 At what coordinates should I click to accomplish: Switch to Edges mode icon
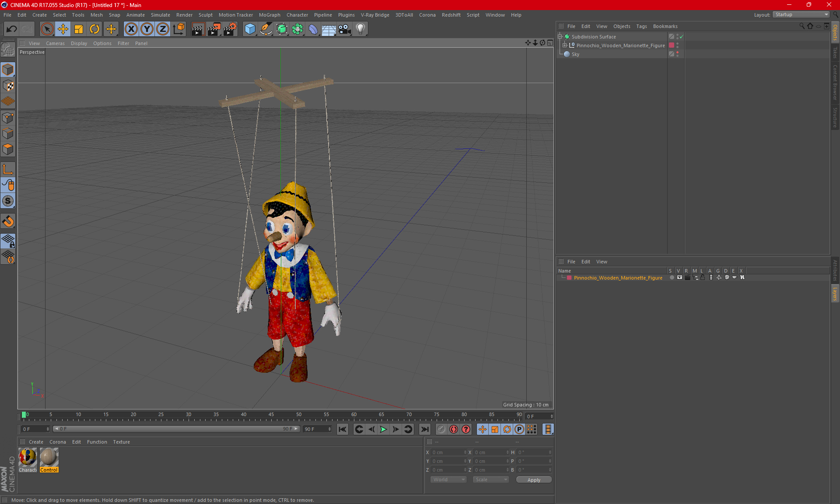point(8,133)
